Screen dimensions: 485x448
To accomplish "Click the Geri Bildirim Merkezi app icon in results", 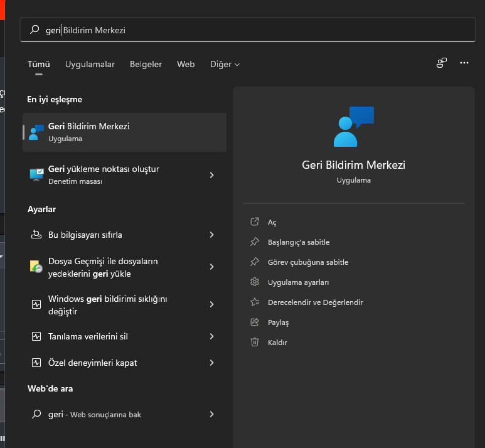I will tap(36, 132).
